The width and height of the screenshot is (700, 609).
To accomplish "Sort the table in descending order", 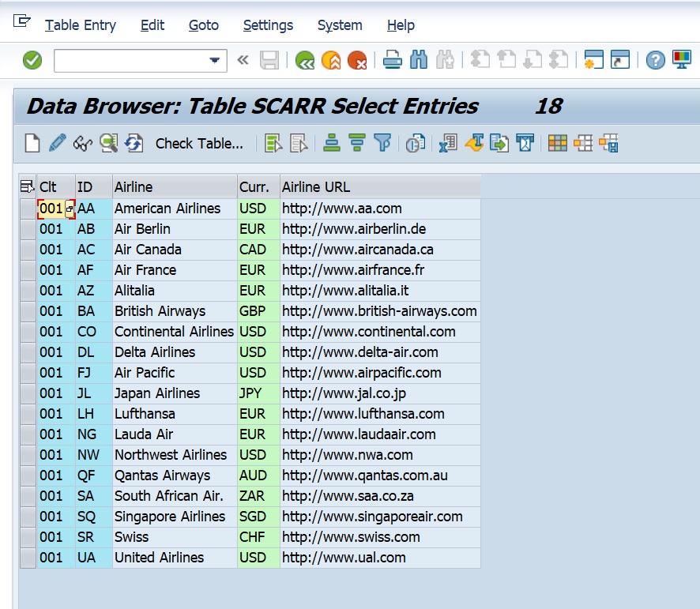I will (x=357, y=143).
